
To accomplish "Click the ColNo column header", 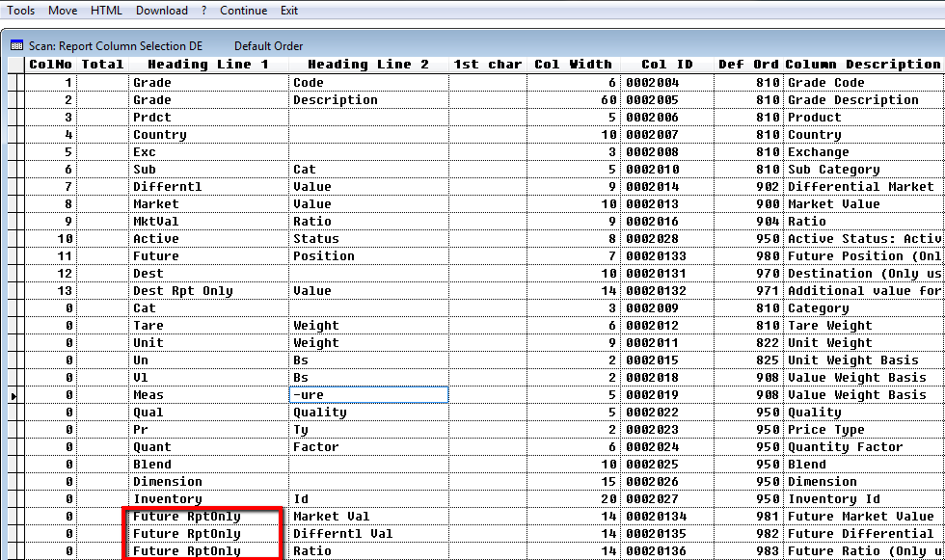I will pyautogui.click(x=50, y=65).
